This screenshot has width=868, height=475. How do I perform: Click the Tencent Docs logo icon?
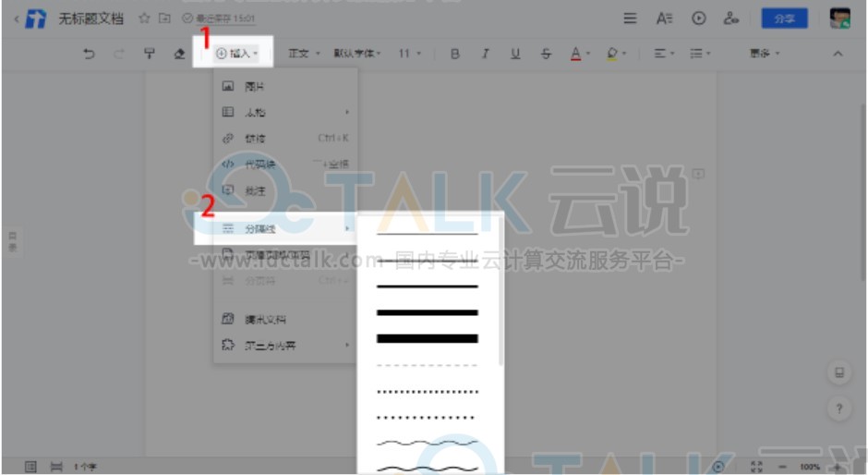(x=35, y=18)
